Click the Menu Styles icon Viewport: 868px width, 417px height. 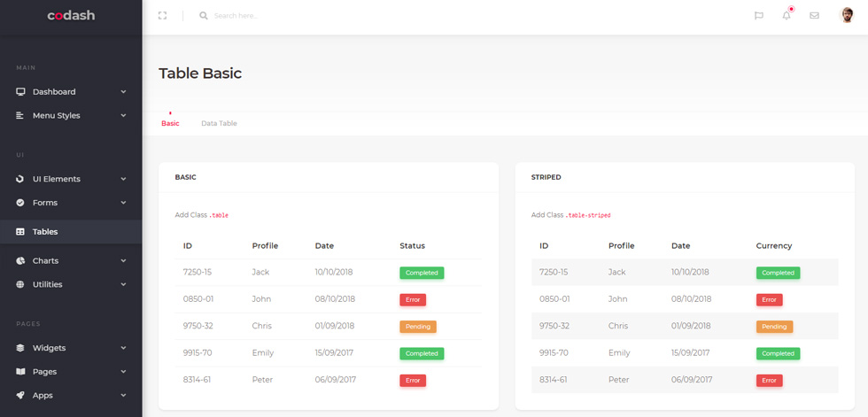[19, 116]
